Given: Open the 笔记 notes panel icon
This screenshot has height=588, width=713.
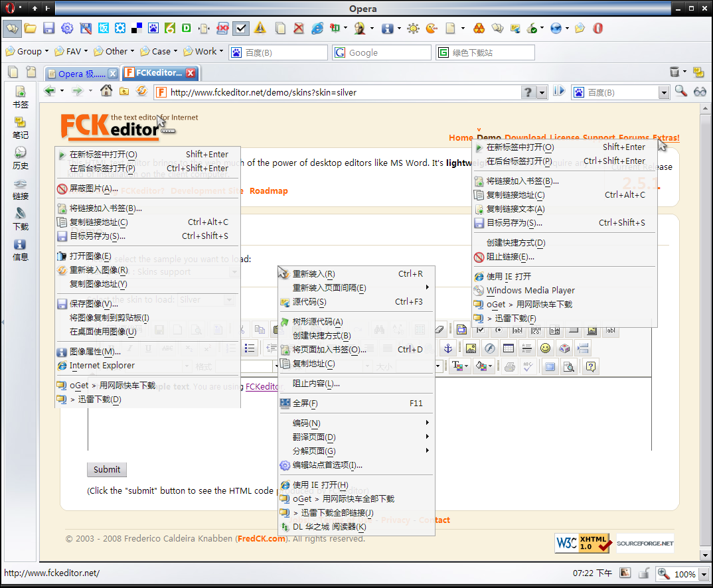Looking at the screenshot, I should [x=20, y=127].
